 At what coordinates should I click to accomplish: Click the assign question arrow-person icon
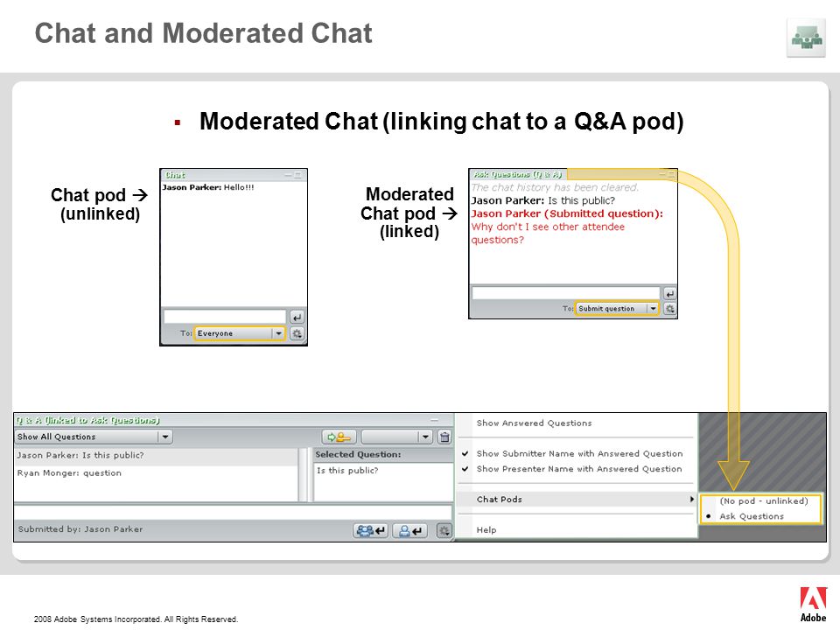339,437
